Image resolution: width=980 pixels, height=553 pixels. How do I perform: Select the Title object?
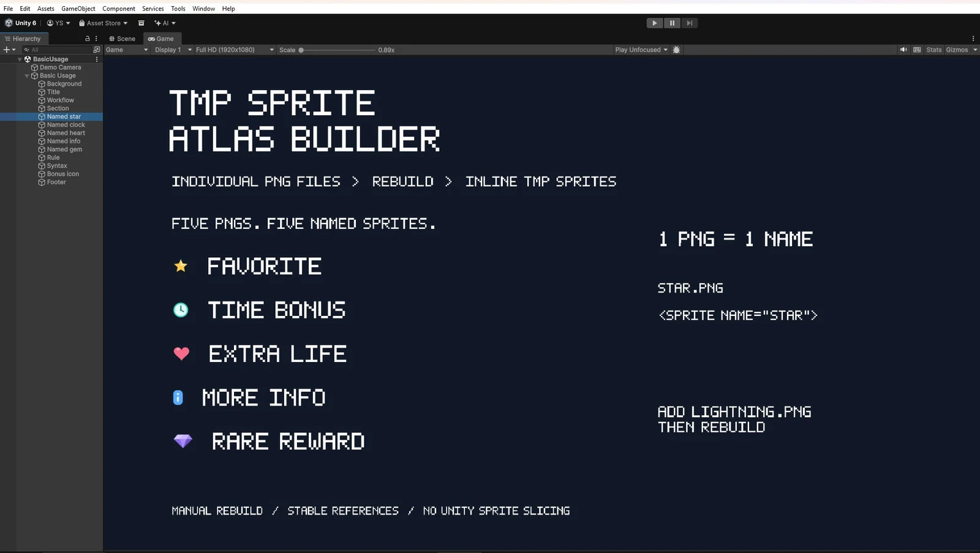pos(53,92)
